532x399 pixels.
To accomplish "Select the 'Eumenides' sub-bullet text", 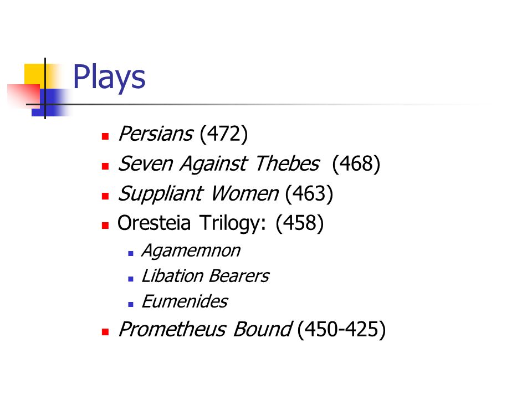I will (x=185, y=301).
